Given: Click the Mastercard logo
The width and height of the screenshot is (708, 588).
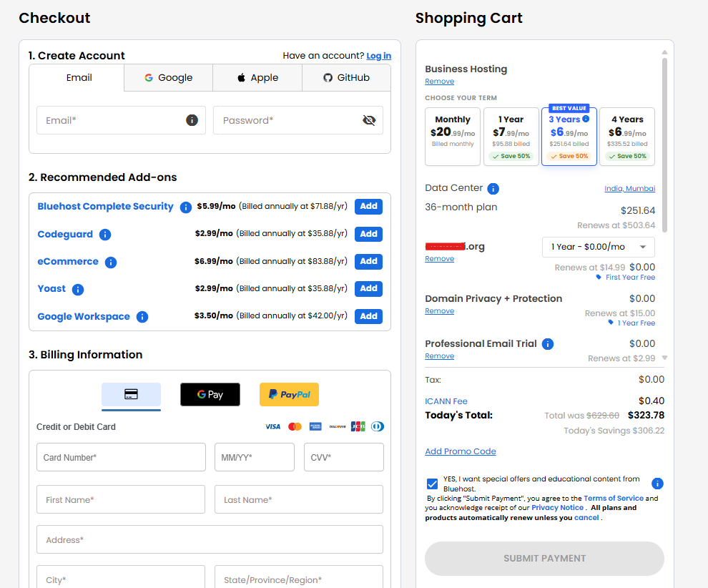Looking at the screenshot, I should point(295,426).
